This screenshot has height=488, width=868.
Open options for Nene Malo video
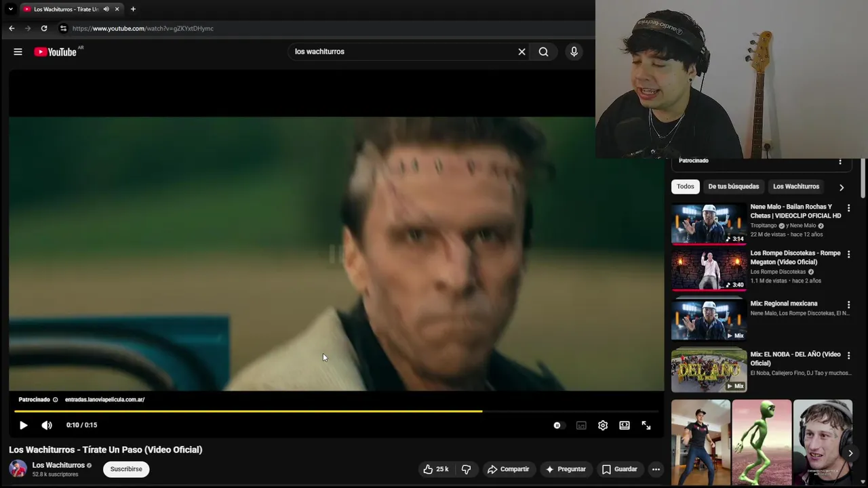coord(848,208)
